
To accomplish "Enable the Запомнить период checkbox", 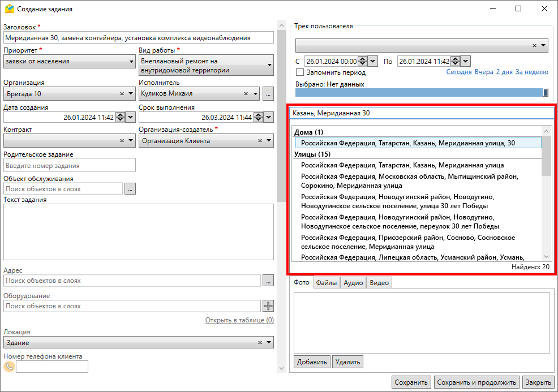I will coord(300,72).
